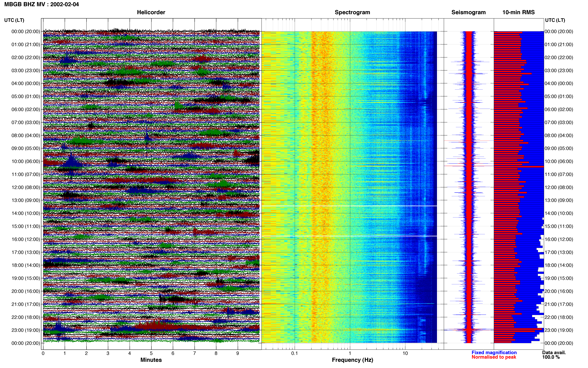The width and height of the screenshot is (588, 368).
Task: Click the helicorder minutes tick label '0'
Action: [x=43, y=353]
